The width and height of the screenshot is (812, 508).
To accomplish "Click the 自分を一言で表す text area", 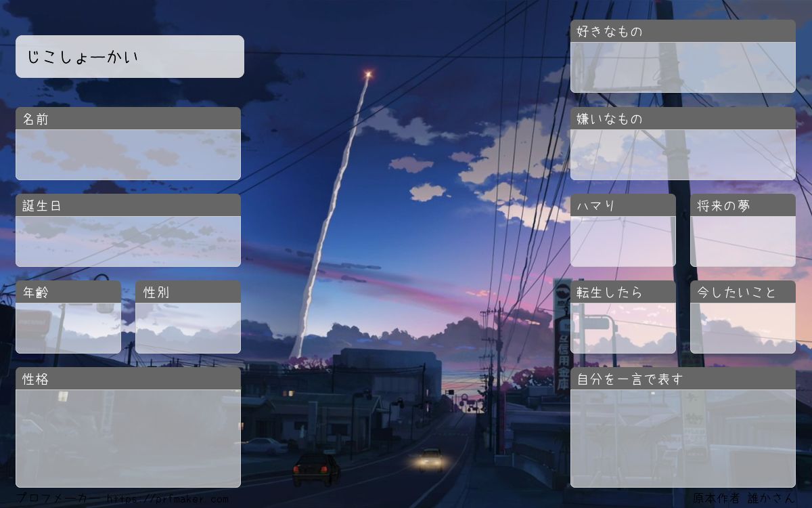I will pos(683,438).
